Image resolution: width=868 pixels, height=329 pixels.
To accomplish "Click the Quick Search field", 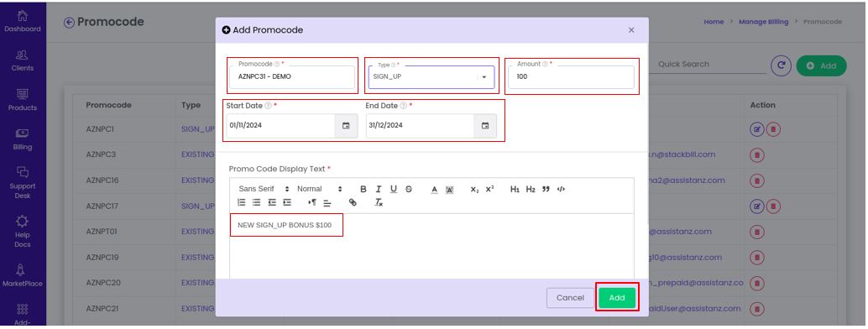I will (x=709, y=65).
